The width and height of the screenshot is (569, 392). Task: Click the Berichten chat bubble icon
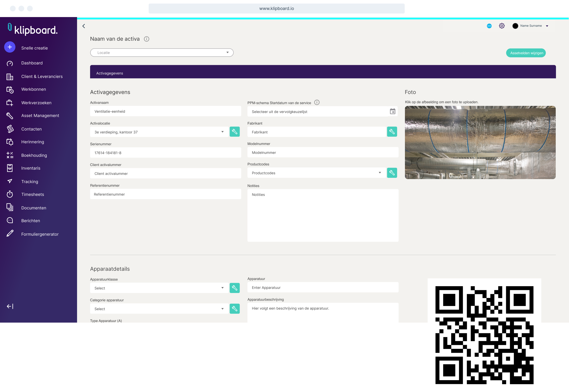(10, 221)
